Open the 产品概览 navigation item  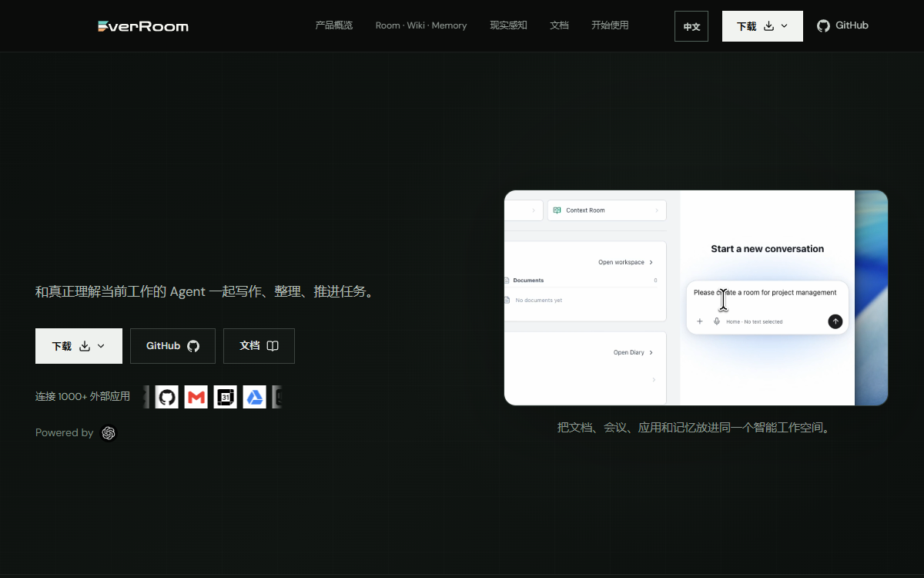(x=333, y=25)
